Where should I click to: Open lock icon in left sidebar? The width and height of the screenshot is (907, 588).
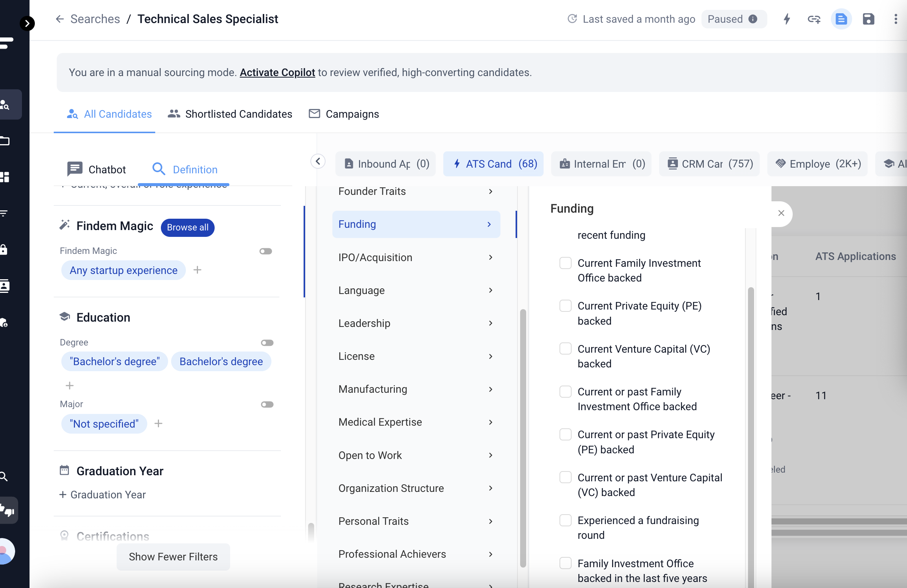pyautogui.click(x=4, y=249)
